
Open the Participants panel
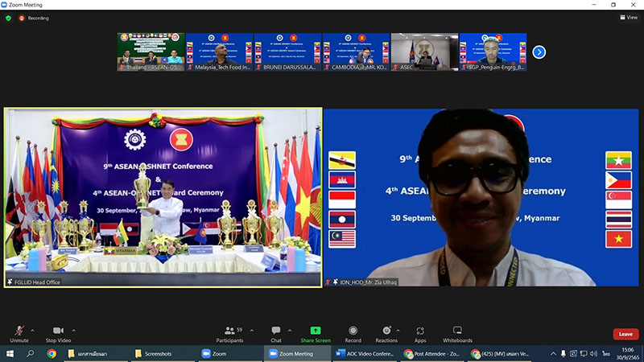coord(229,333)
